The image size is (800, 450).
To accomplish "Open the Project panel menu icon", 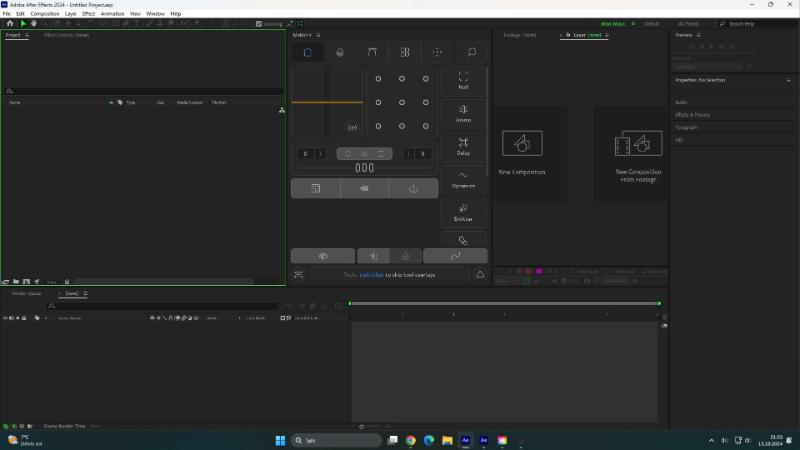I will [x=27, y=35].
